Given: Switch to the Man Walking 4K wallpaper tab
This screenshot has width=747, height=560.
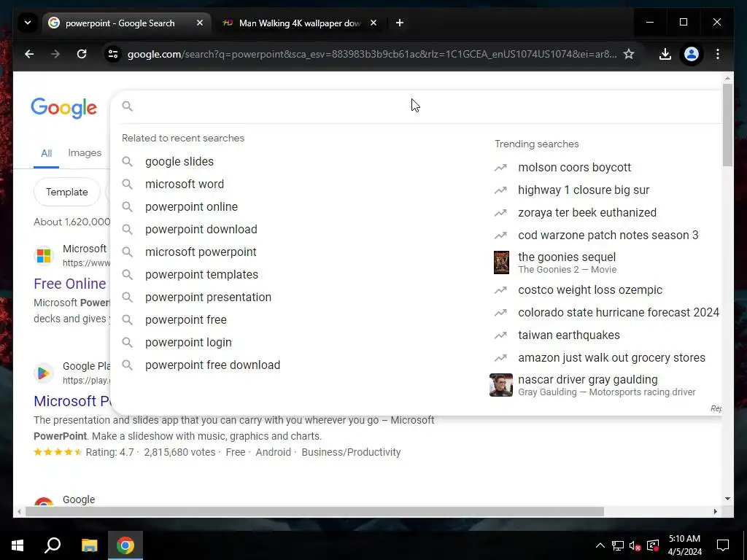Looking at the screenshot, I should click(300, 23).
